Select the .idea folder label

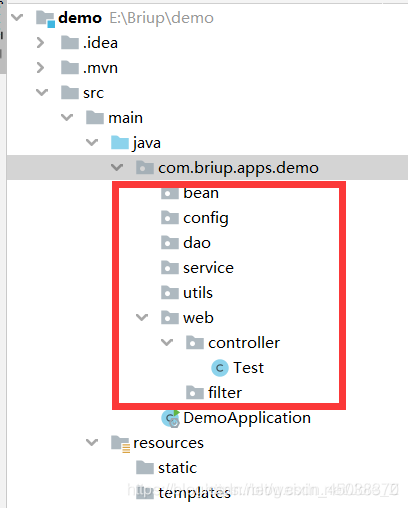click(100, 43)
